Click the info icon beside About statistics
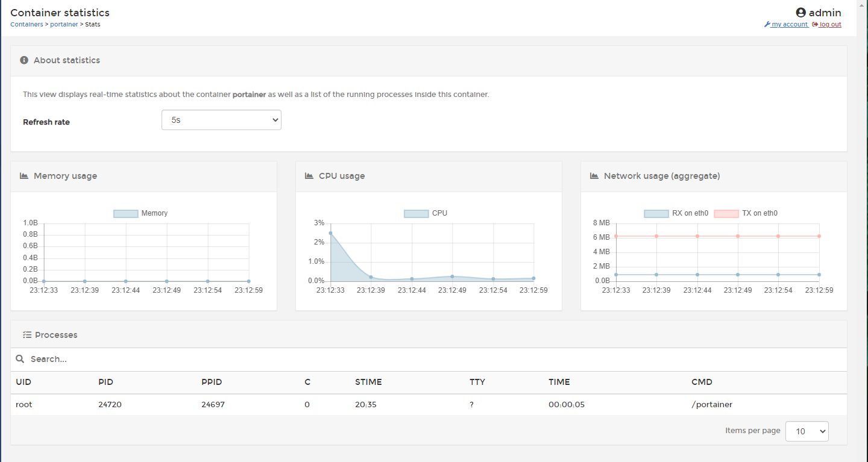This screenshot has width=868, height=462. pos(24,60)
